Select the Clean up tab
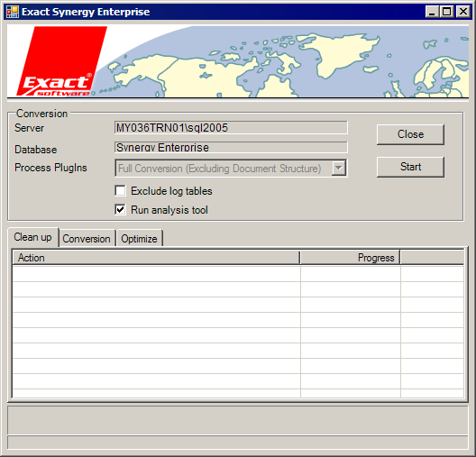 pyautogui.click(x=32, y=237)
